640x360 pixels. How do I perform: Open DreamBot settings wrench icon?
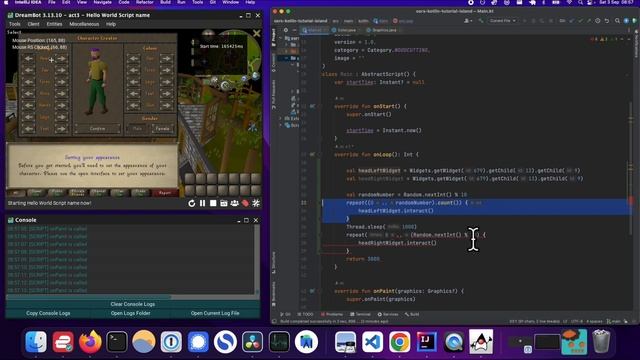point(256,203)
